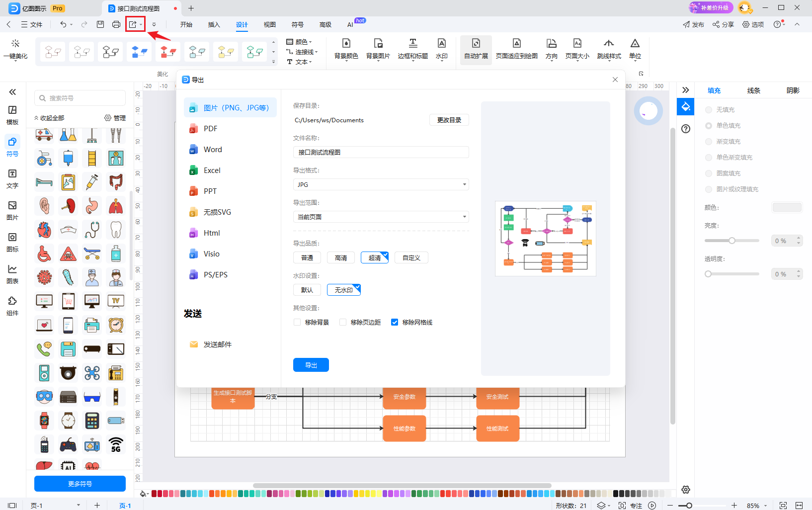The height and width of the screenshot is (510, 812).
Task: Click the blue 导出 button
Action: click(x=311, y=365)
